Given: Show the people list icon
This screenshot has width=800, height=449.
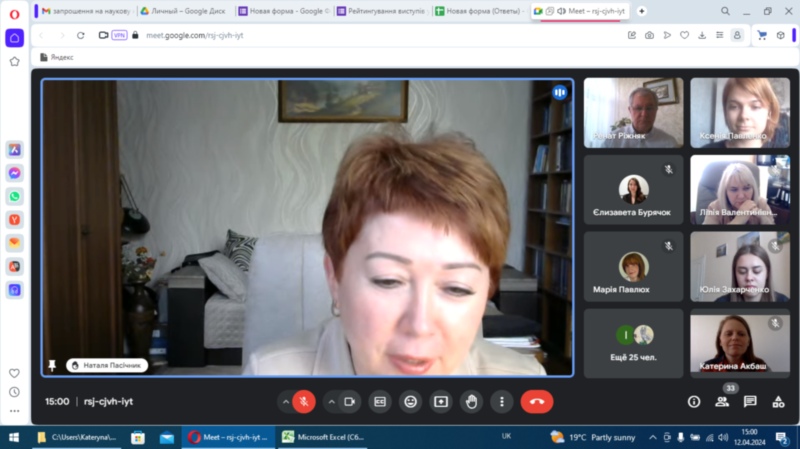Looking at the screenshot, I should [722, 401].
